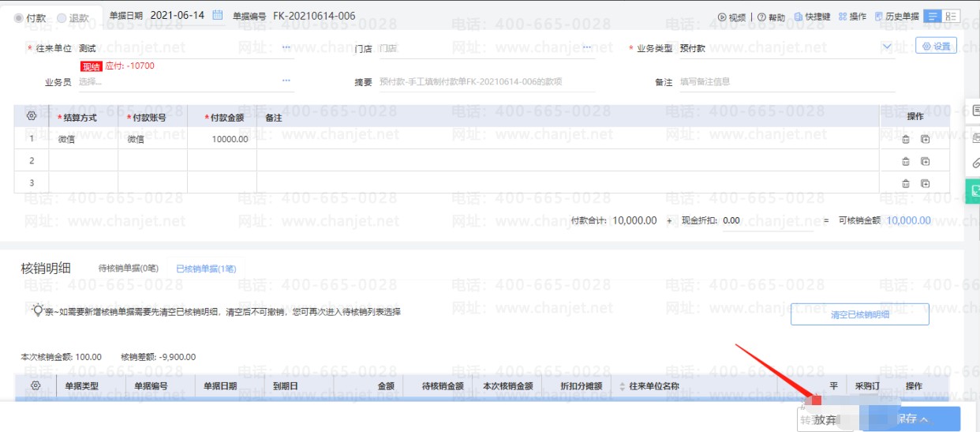
Task: Show 快捷键 shortcuts
Action: coord(812,17)
